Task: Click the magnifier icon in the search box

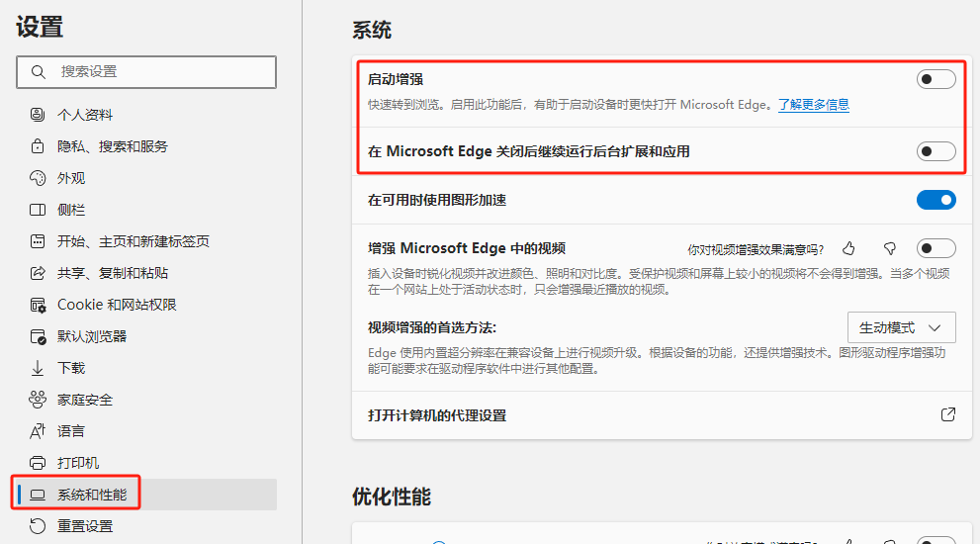Action: [x=39, y=72]
